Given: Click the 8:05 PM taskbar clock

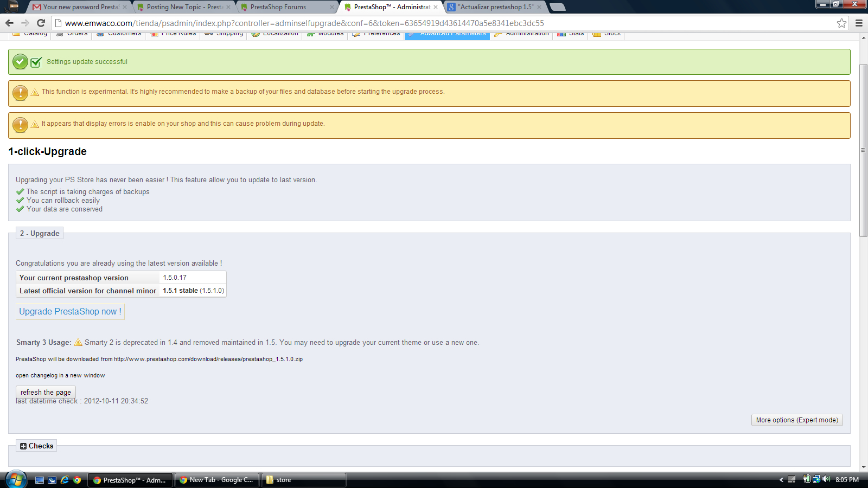Looking at the screenshot, I should pyautogui.click(x=847, y=480).
